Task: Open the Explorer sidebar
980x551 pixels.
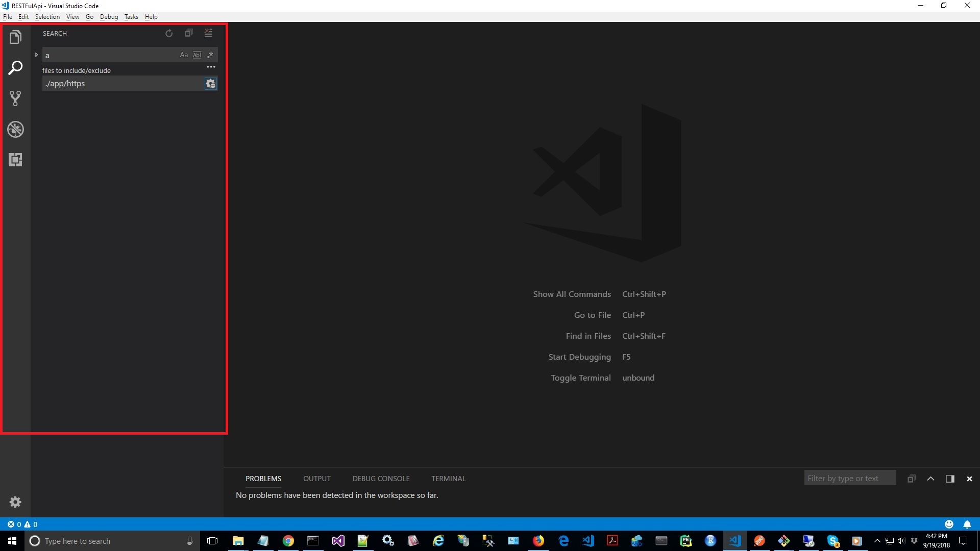Action: (15, 36)
